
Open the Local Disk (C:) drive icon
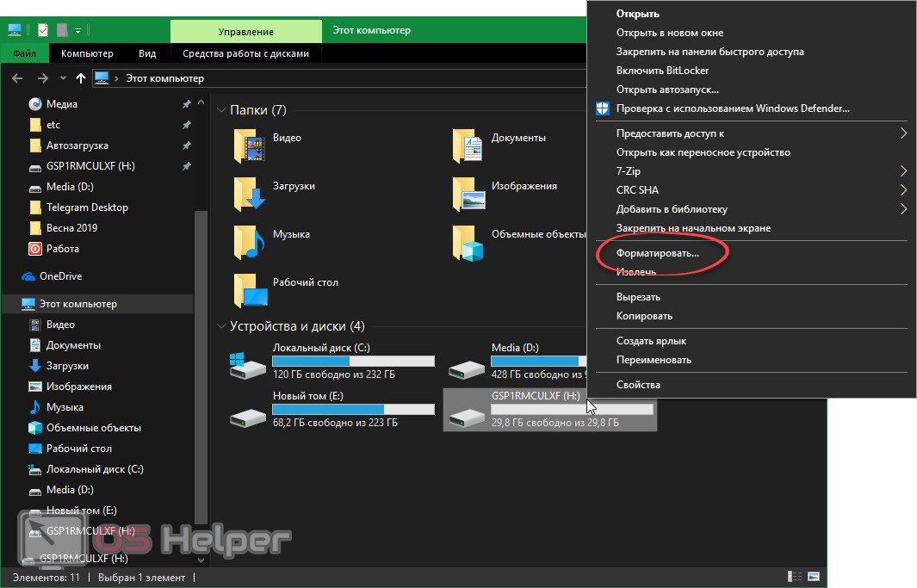click(x=248, y=364)
